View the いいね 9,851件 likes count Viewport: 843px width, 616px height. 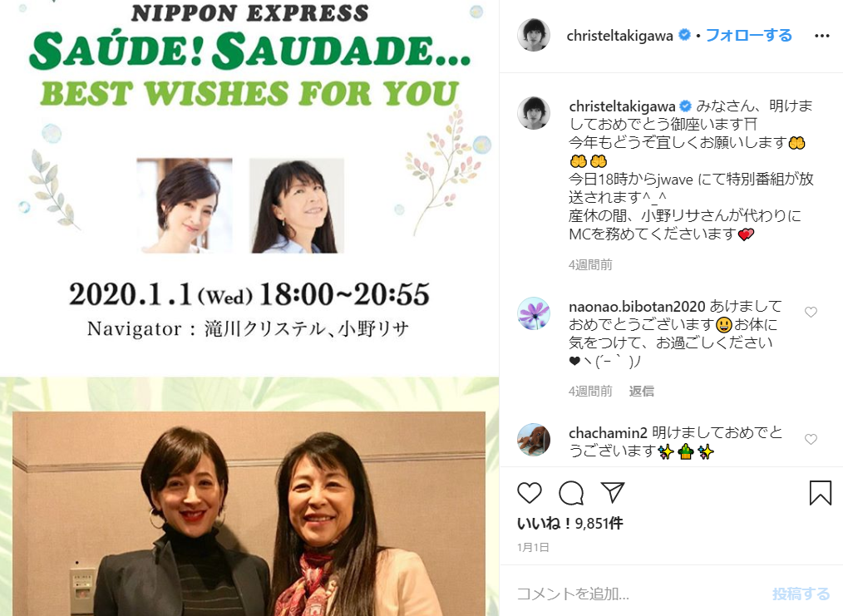pyautogui.click(x=569, y=524)
